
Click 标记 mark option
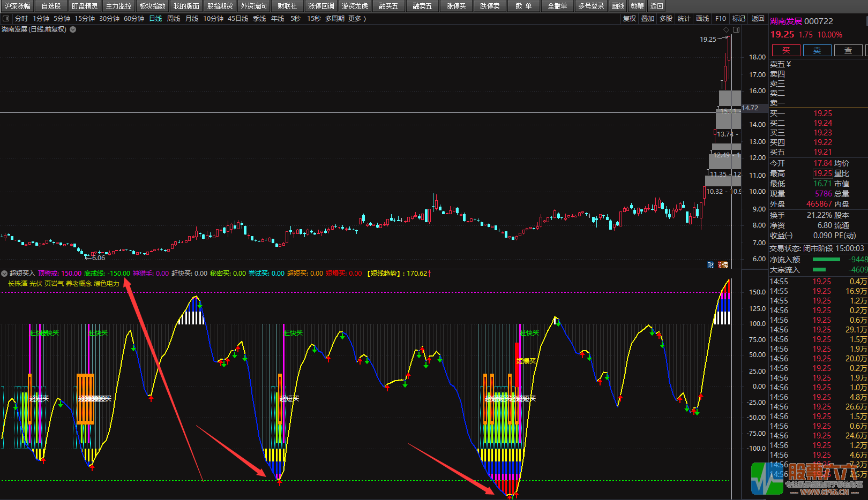(739, 19)
